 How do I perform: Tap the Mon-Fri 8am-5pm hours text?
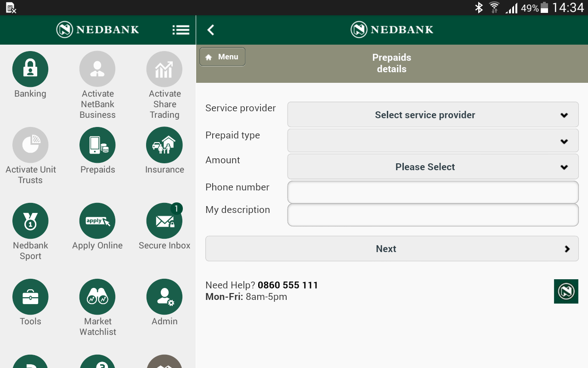(x=246, y=297)
